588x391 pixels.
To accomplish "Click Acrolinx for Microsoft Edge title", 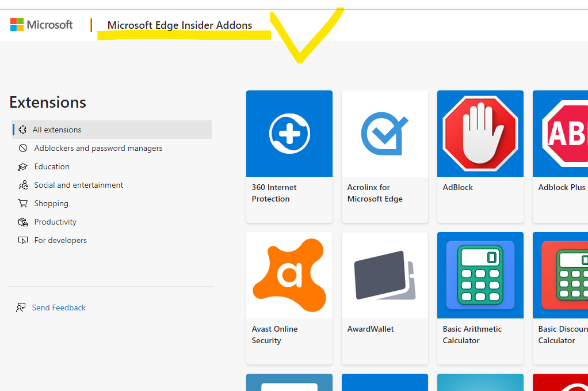I will tap(375, 193).
